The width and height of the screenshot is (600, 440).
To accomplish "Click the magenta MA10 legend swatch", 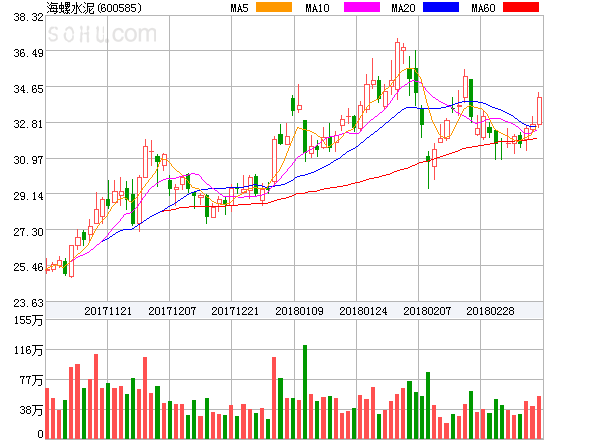I will click(x=362, y=7).
